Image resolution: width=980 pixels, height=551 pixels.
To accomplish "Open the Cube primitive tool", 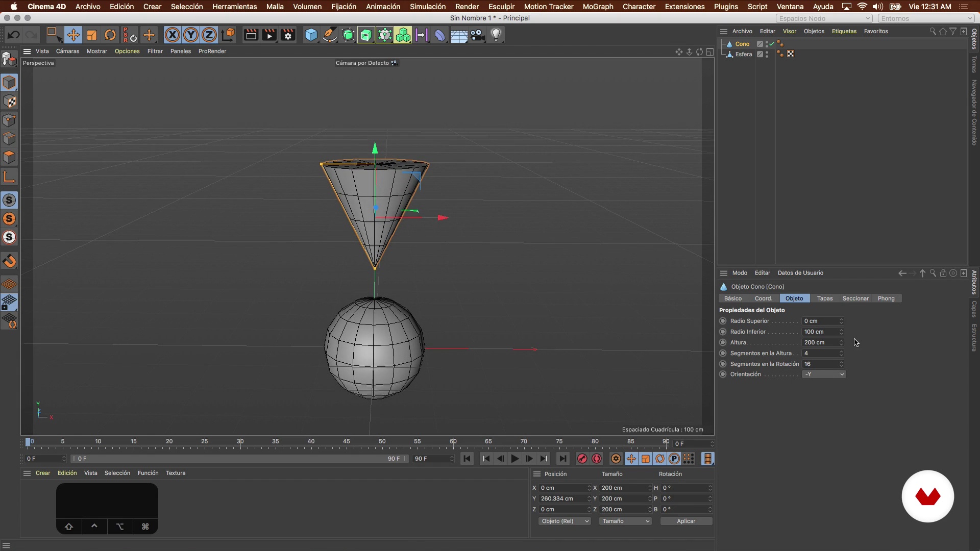I will coord(311,35).
